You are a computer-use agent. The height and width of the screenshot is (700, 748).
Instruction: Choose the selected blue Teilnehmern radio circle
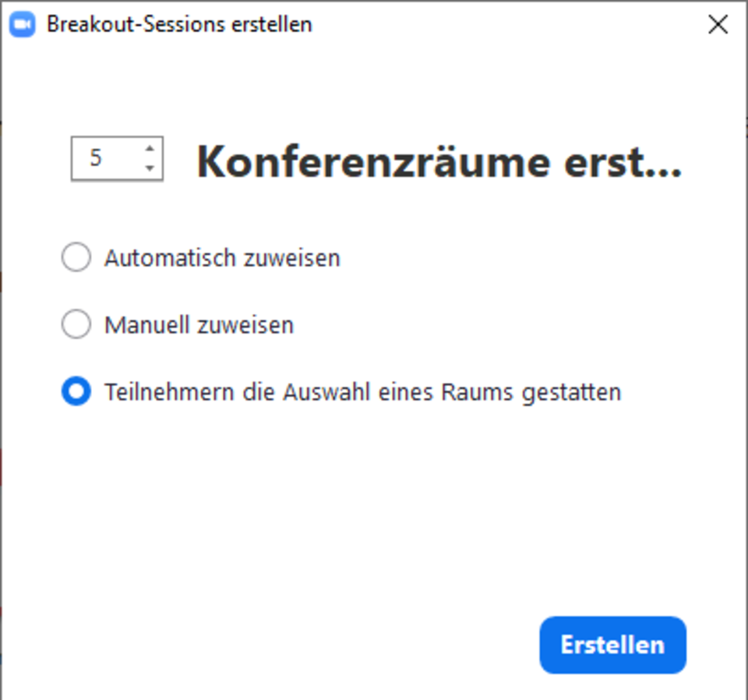[76, 391]
